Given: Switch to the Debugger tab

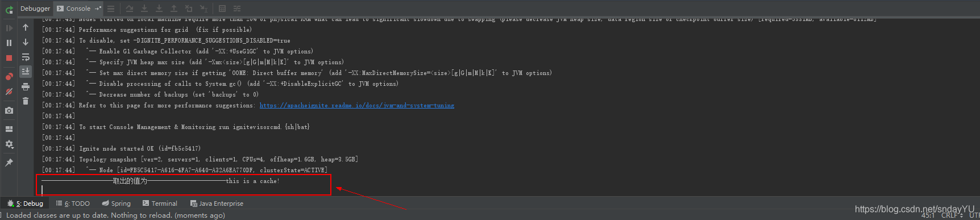Looking at the screenshot, I should (35, 9).
